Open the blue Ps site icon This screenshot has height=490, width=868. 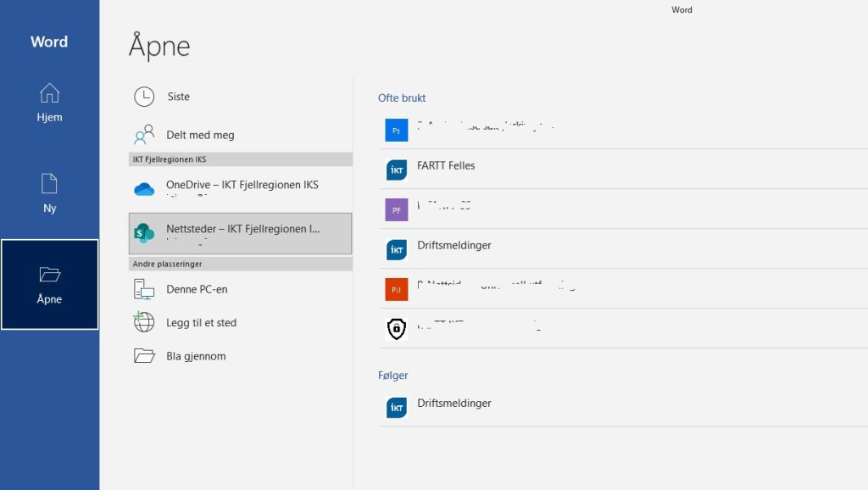397,130
